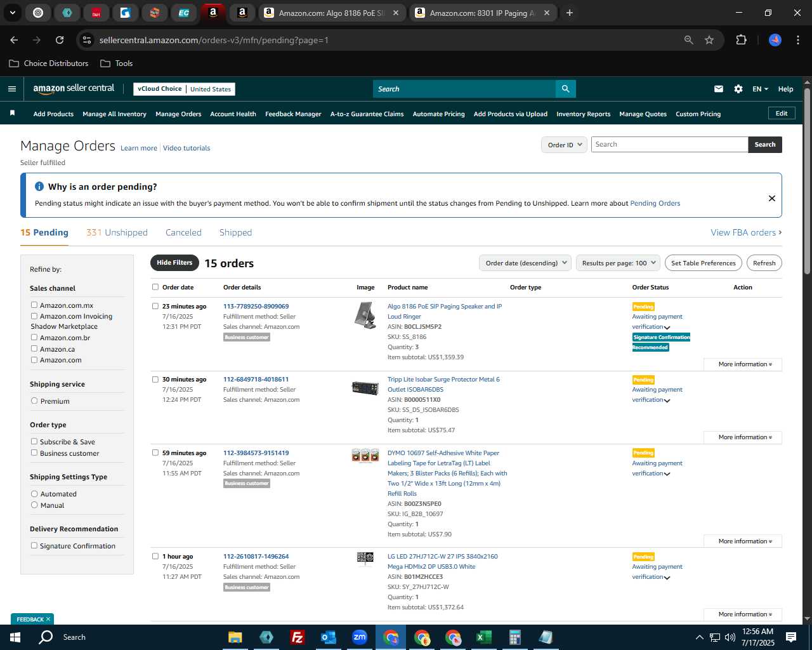Focus the Order ID search input field
The height and width of the screenshot is (650, 812).
[x=669, y=145]
